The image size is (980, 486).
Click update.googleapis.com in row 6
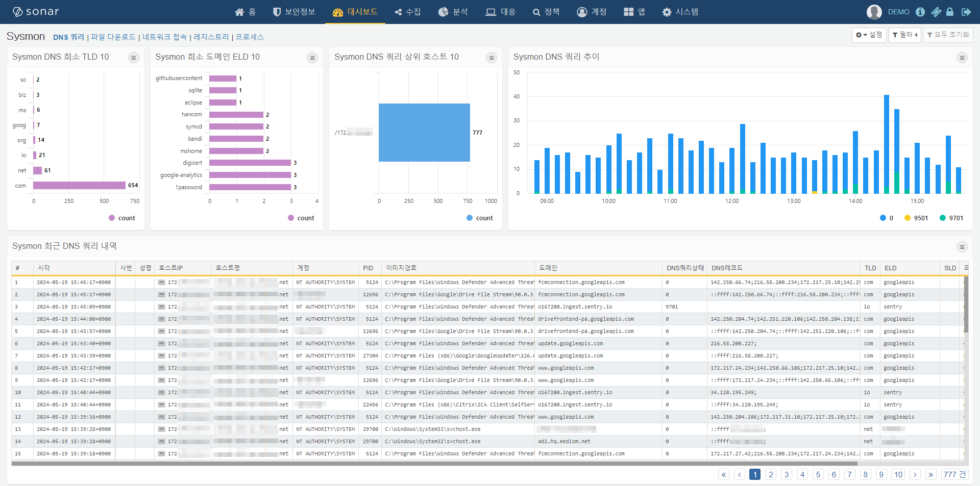pyautogui.click(x=570, y=344)
